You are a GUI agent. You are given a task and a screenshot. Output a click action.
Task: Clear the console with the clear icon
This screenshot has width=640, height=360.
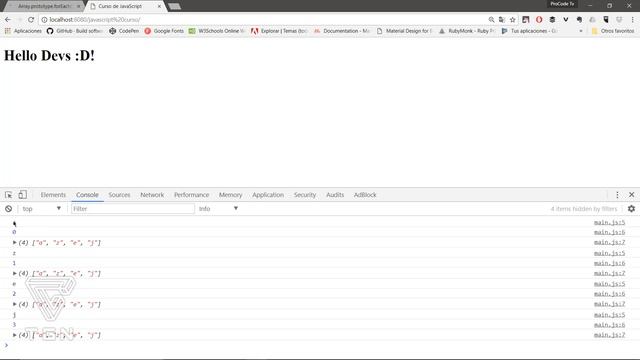[x=9, y=209]
